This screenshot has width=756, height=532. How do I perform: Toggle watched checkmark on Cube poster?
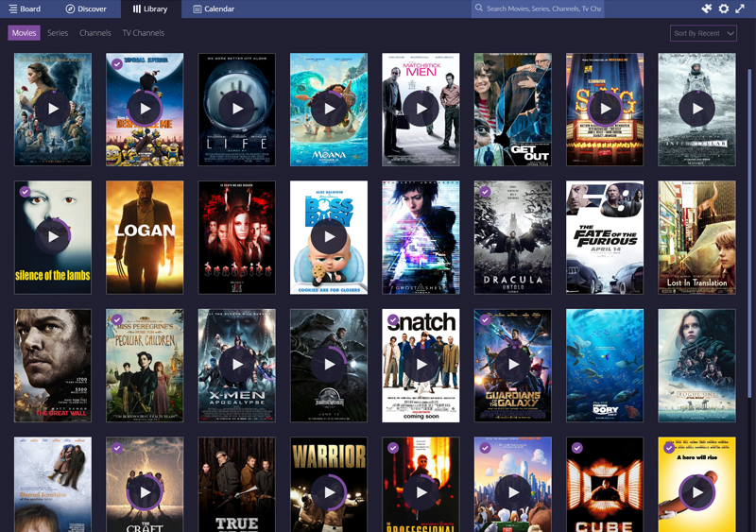(576, 448)
